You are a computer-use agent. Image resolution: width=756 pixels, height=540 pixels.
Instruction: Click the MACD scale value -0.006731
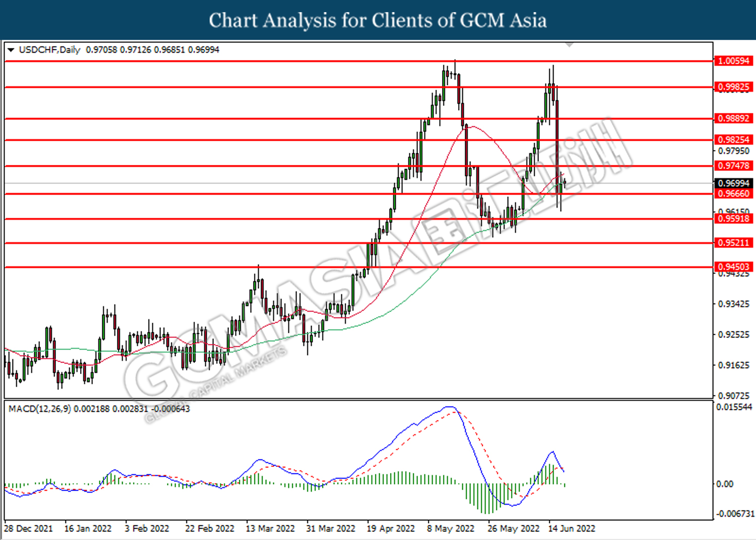click(x=735, y=514)
